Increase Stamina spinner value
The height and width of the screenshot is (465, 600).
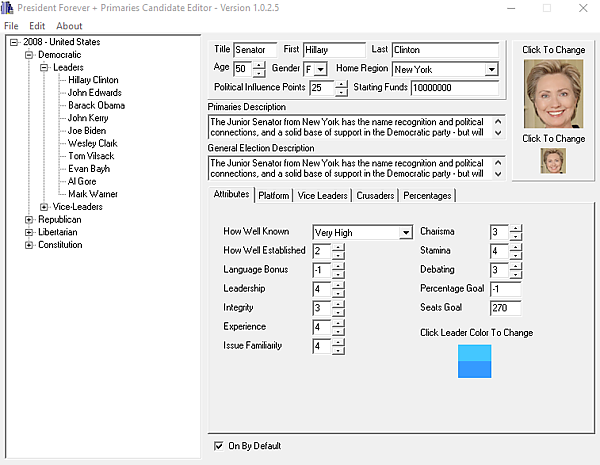point(516,247)
